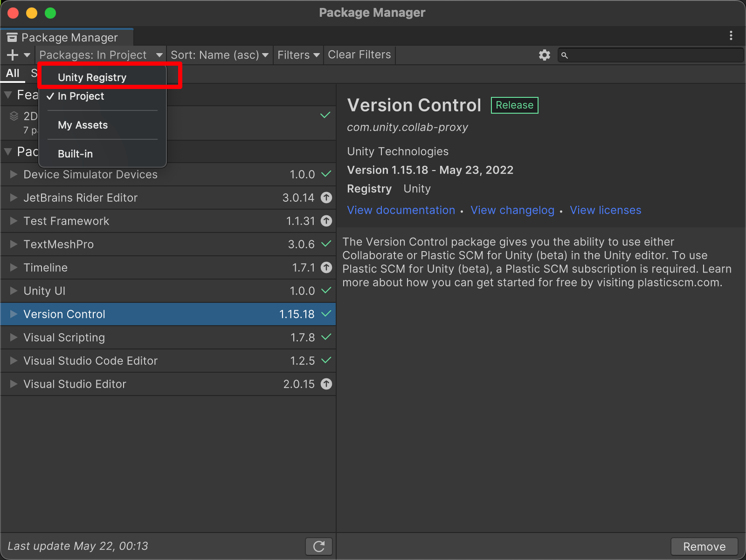Click installed checkmark for Unity UI

click(326, 290)
